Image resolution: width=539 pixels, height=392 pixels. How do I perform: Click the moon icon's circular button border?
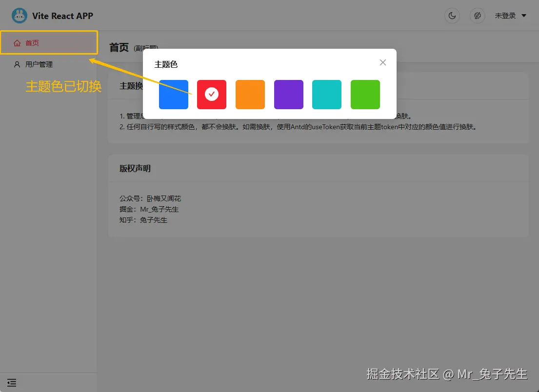[452, 15]
